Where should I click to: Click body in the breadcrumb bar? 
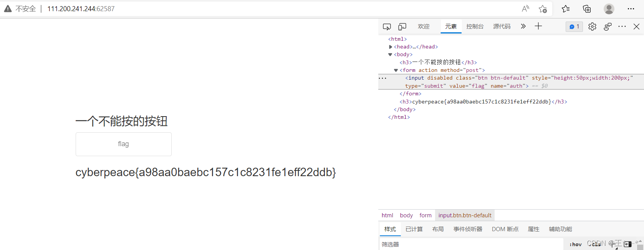(x=406, y=215)
